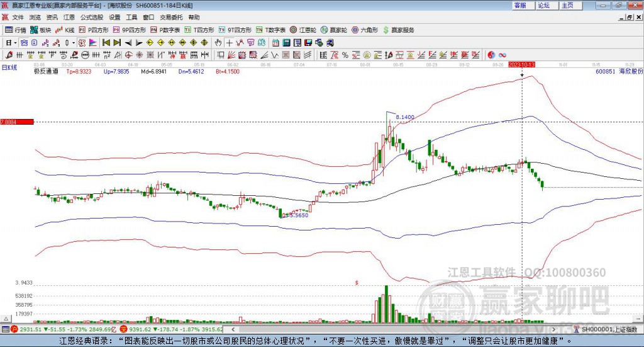Click the black right arrow icon
The image size is (644, 347).
pyautogui.click(x=139, y=43)
